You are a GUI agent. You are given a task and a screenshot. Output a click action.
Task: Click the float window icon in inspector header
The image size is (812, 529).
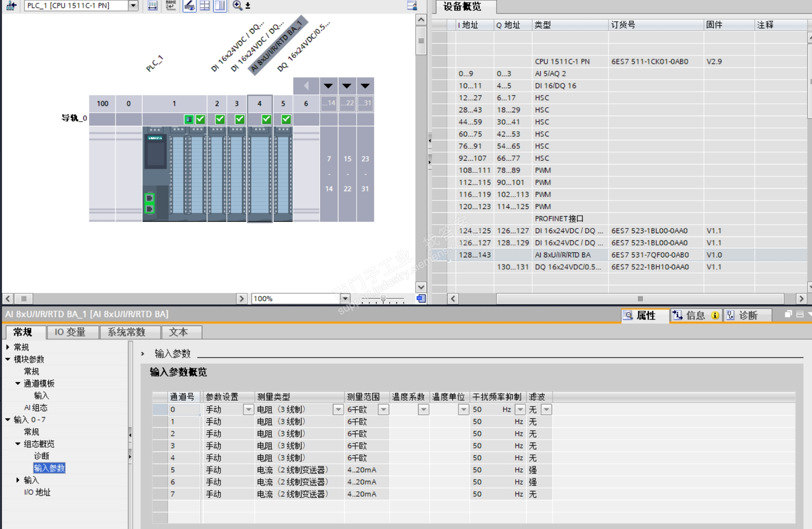click(788, 315)
